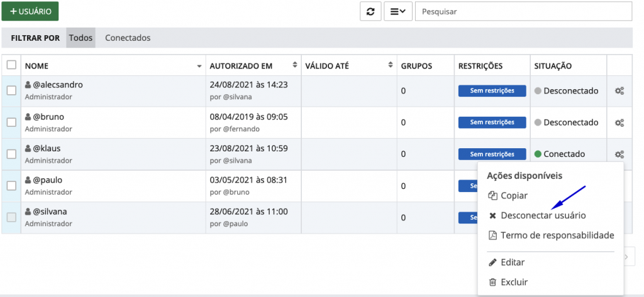Check the box for @alecsandro
Image resolution: width=644 pixels, height=297 pixels.
[11, 90]
